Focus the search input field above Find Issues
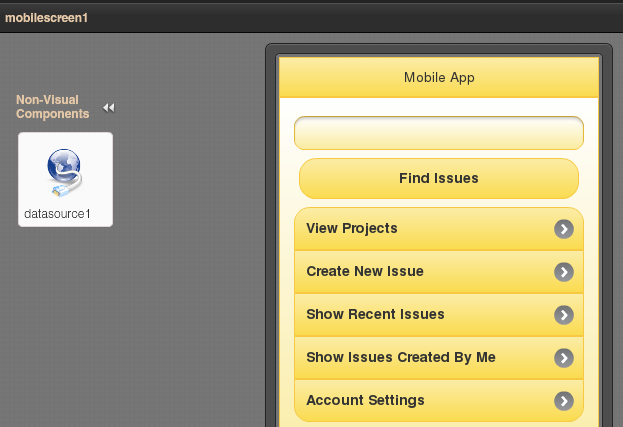The image size is (623, 427). [439, 133]
